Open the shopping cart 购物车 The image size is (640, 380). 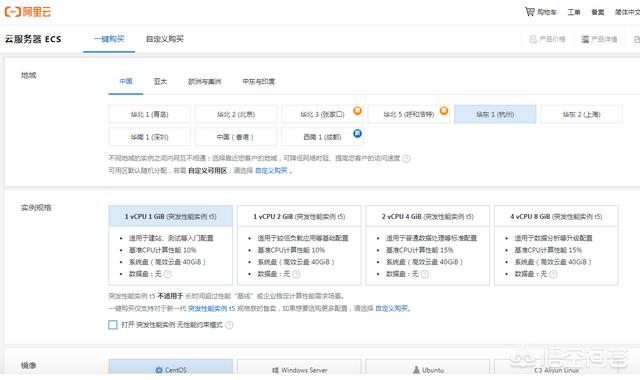point(540,12)
